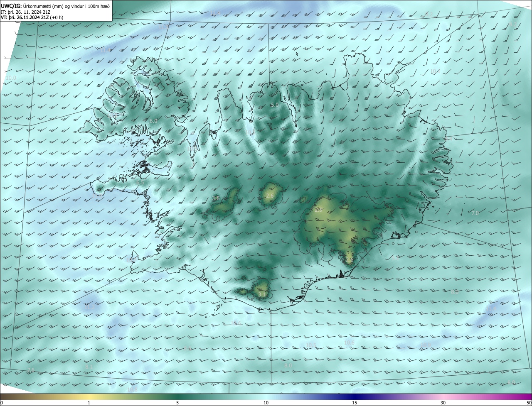Click the '6.0' value on the Westfjords
532x406 pixels.
pos(153,121)
